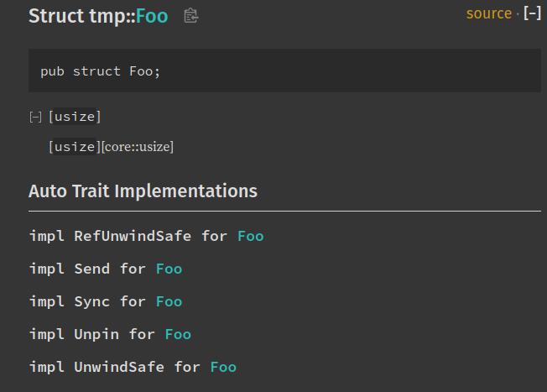Copy item path using clipboard icon
The height and width of the screenshot is (392, 547).
pos(190,16)
